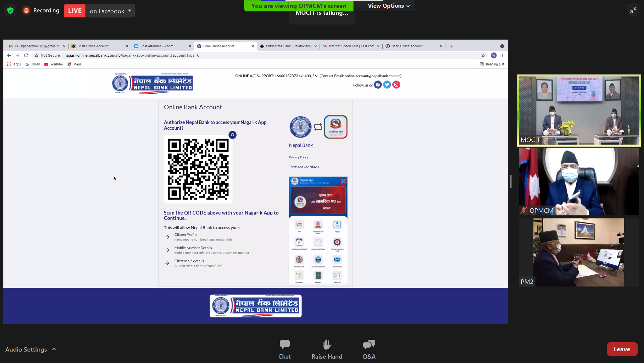This screenshot has height=363, width=644.
Task: Open the Apps bookmark shortcut
Action: point(14,64)
